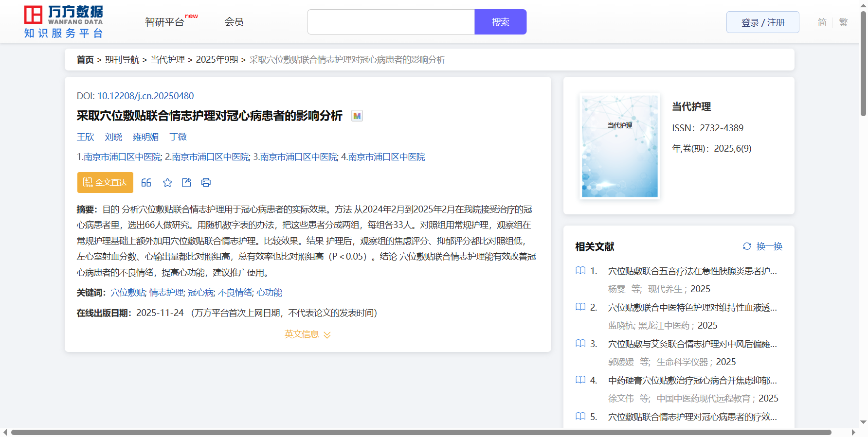Click the print icon
The image size is (868, 437).
point(206,183)
